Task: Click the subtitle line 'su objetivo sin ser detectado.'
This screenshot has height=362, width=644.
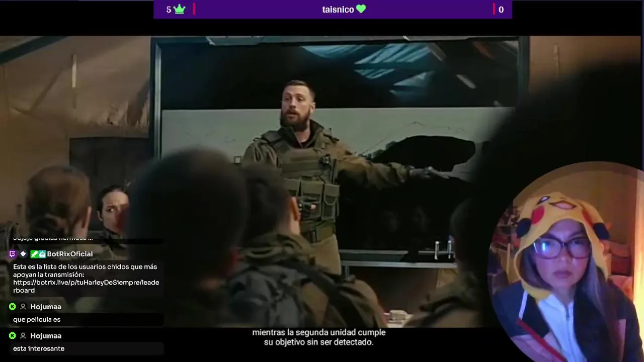Action: pos(319,342)
